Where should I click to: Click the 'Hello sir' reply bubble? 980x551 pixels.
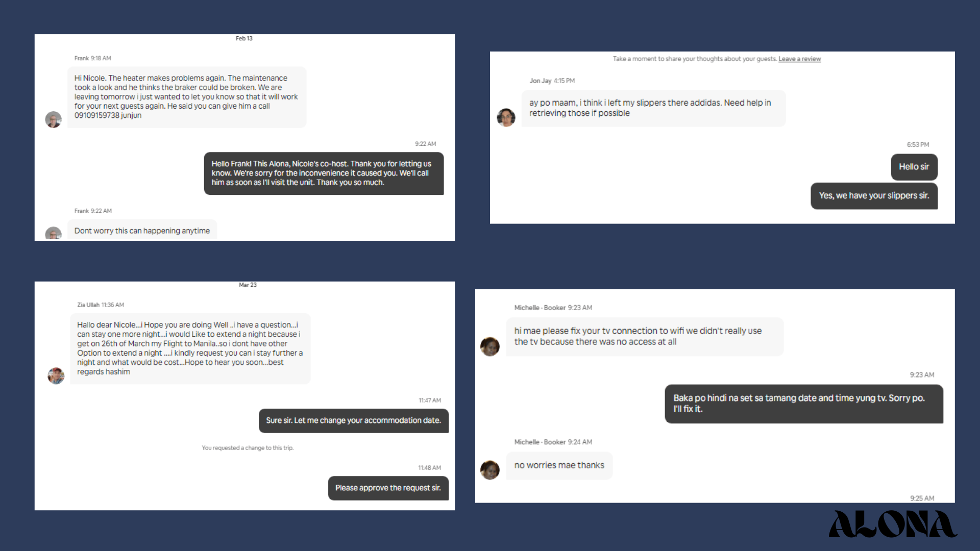pyautogui.click(x=914, y=167)
